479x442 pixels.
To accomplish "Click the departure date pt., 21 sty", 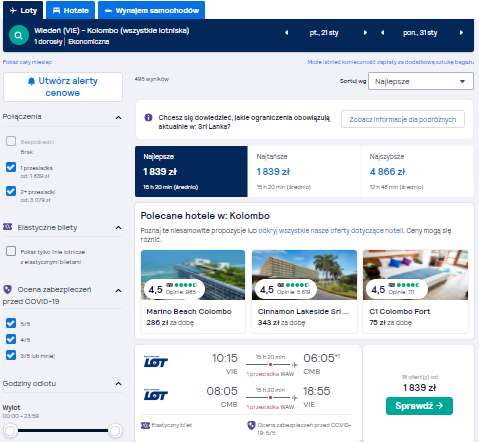I will [x=324, y=33].
